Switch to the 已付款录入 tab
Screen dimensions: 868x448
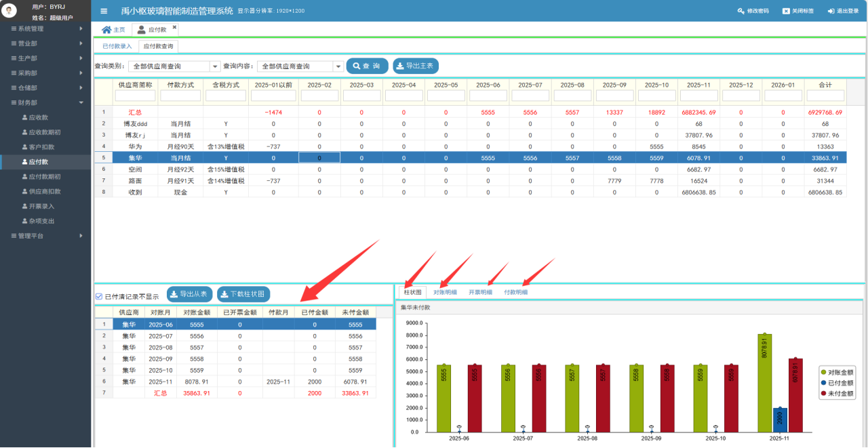pyautogui.click(x=117, y=46)
